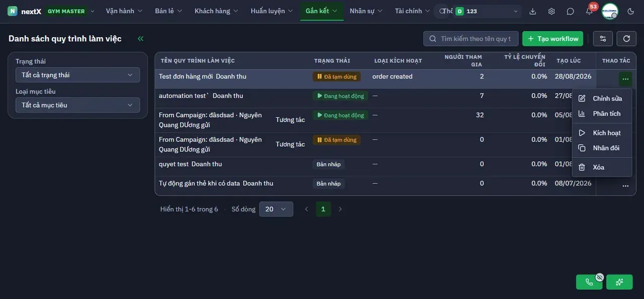
Task: Choose 'Phân tích' from the context menu
Action: coord(602,114)
